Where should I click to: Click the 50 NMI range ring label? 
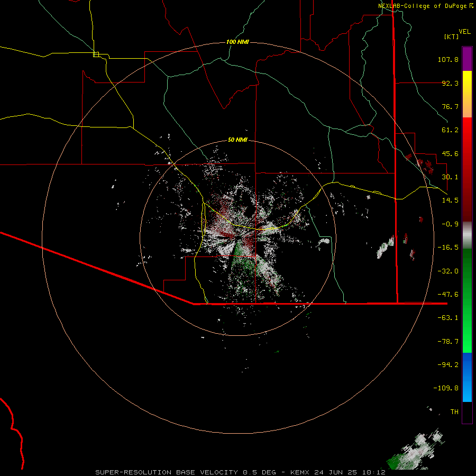(x=237, y=140)
